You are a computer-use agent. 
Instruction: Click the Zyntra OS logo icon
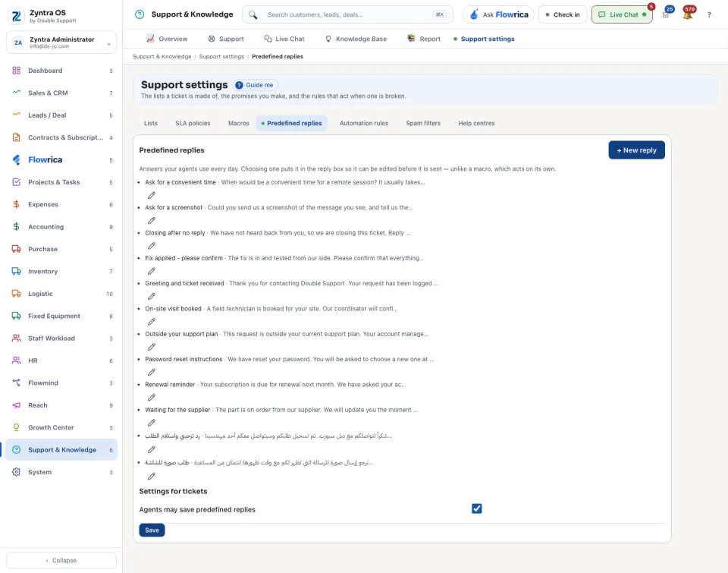coord(17,16)
